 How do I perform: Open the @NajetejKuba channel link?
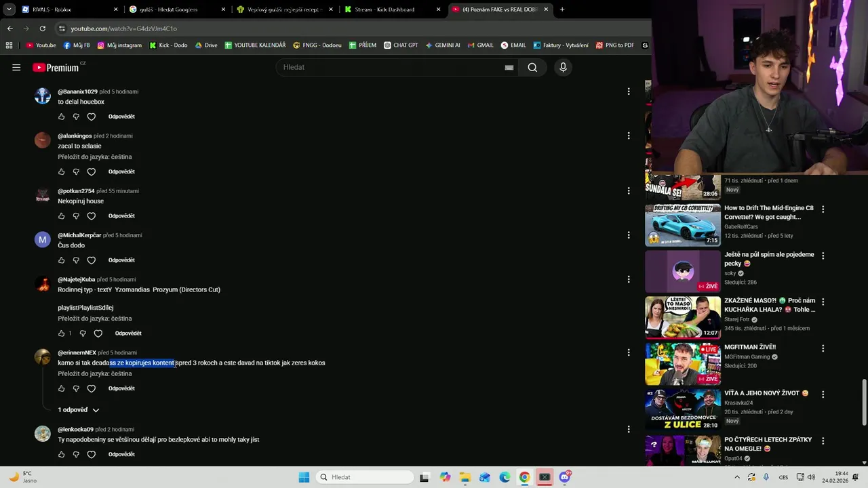click(x=77, y=279)
